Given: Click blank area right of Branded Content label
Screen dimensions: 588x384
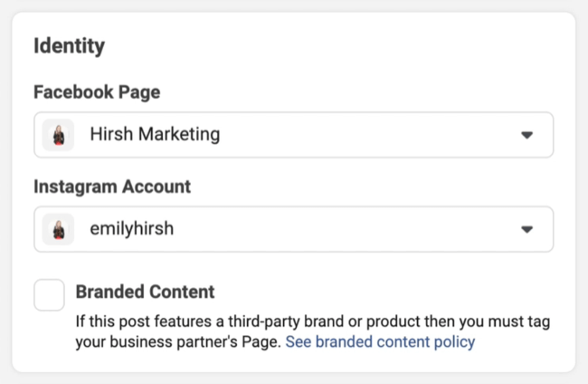Looking at the screenshot, I should tap(380, 292).
